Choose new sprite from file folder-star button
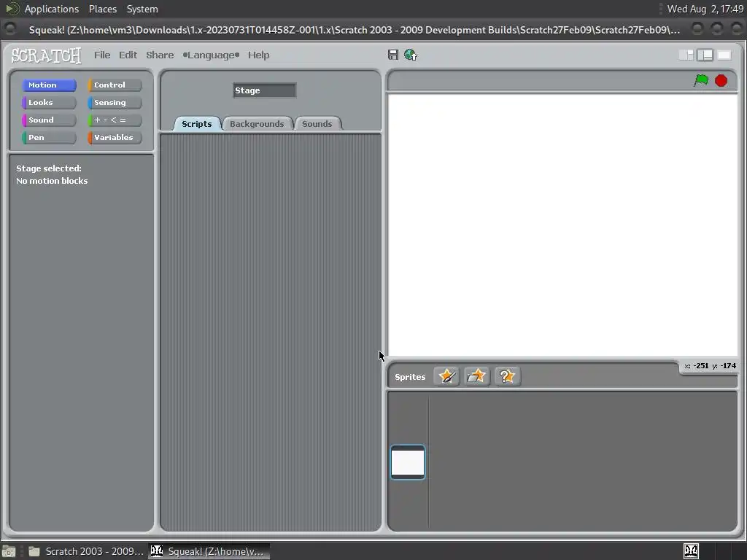This screenshot has width=747, height=560. click(x=476, y=376)
